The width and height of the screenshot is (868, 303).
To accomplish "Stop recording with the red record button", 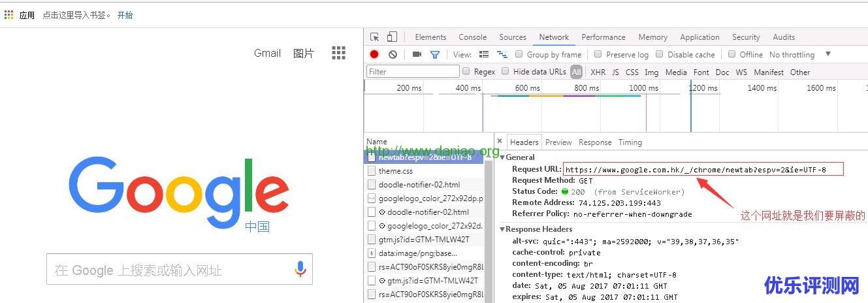I will pyautogui.click(x=374, y=55).
